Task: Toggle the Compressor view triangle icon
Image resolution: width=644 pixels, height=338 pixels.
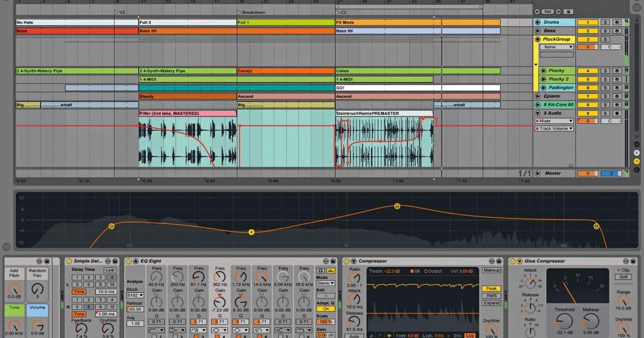Action: [353, 261]
